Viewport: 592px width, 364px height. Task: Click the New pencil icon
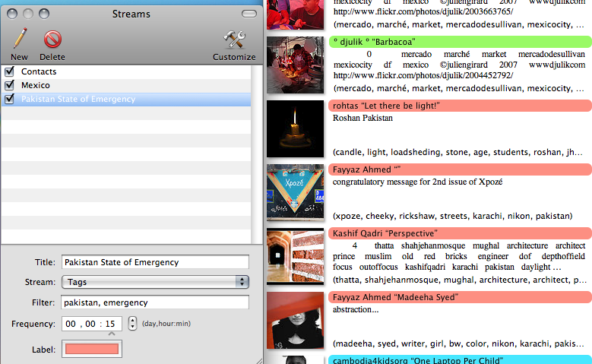tap(20, 39)
